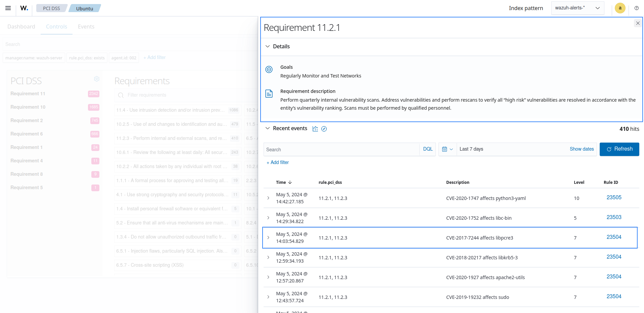Open rule ID 23505 link

614,198
